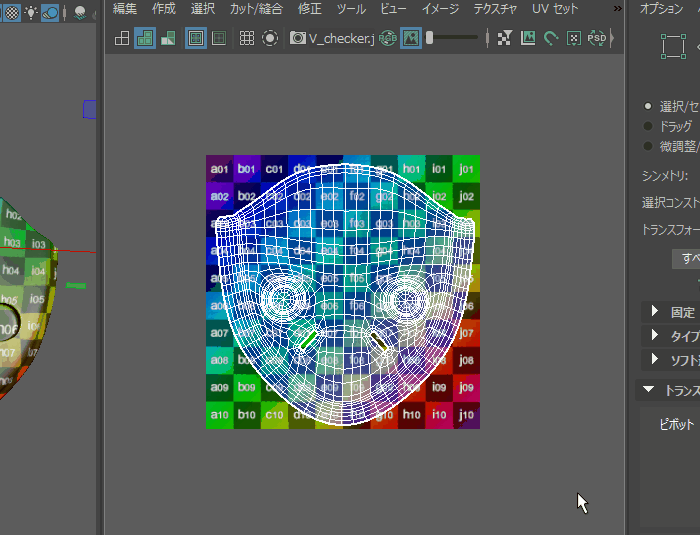The width and height of the screenshot is (700, 535).
Task: Toggle the viewport ambient occlusion icon
Action: (x=80, y=13)
